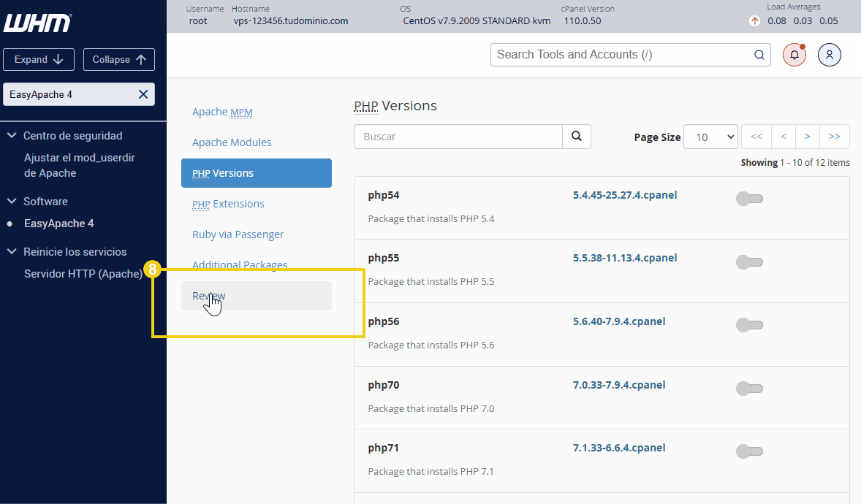
Task: Open the Page Size dropdown
Action: click(x=710, y=137)
